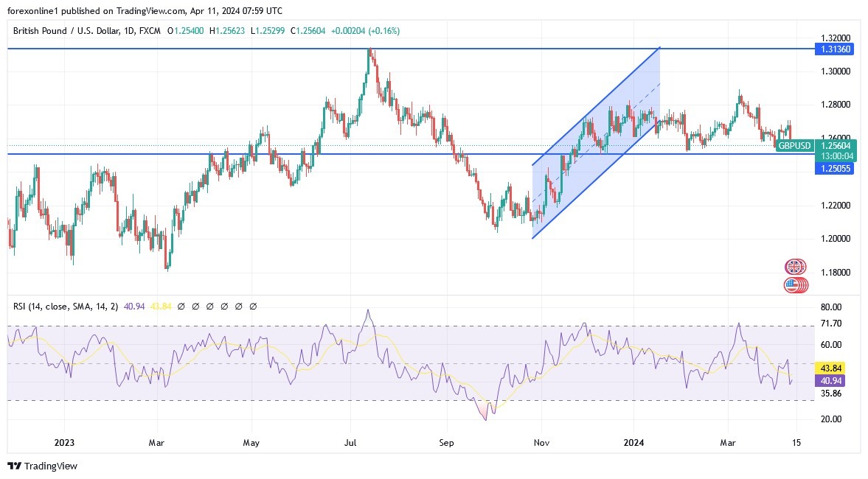This screenshot has width=868, height=479.
Task: Click the first crossed-circle icon in RSI legend
Action: click(x=181, y=306)
